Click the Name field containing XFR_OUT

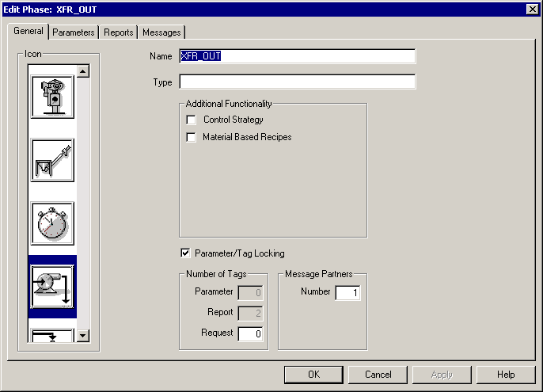298,56
